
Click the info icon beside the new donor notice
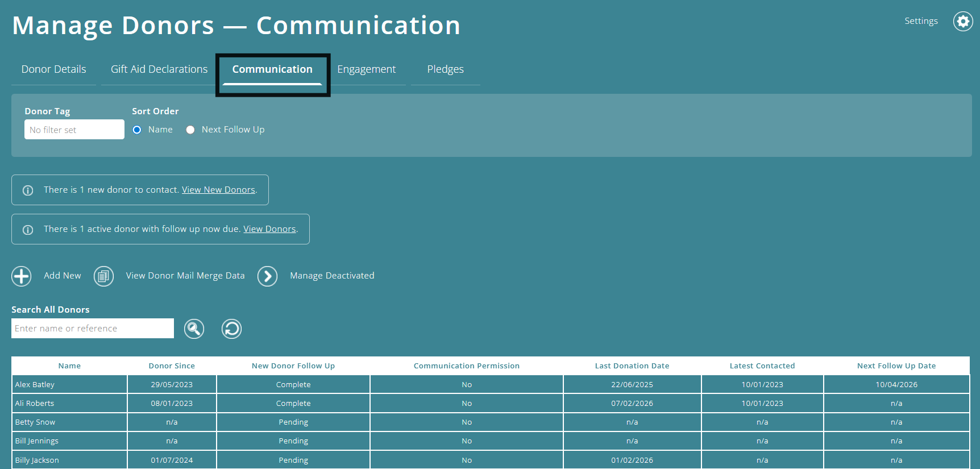(27, 190)
